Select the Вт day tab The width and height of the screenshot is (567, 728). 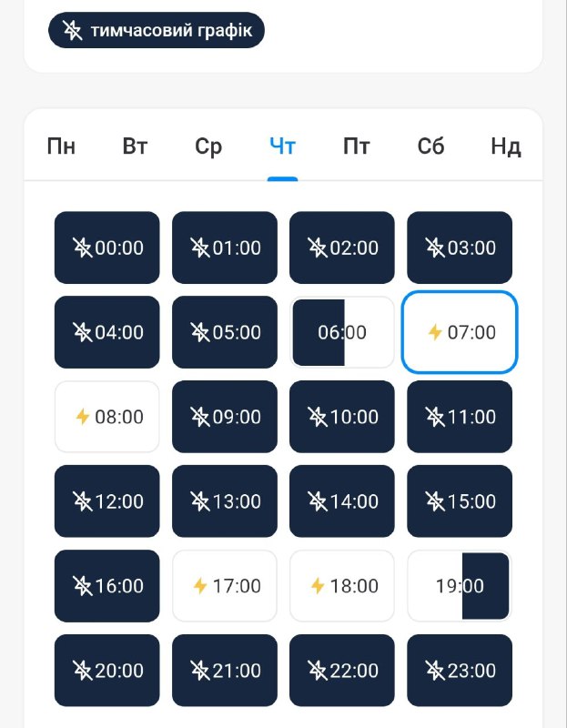click(x=135, y=147)
